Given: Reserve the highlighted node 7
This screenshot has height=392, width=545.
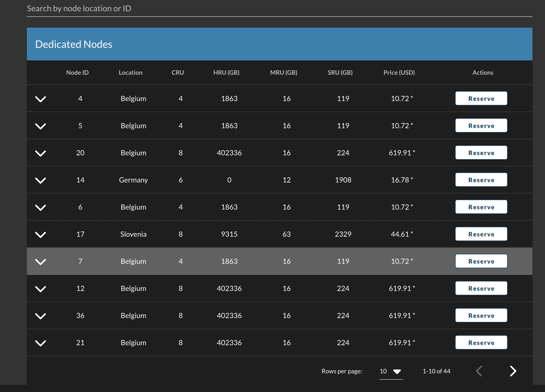Looking at the screenshot, I should click(x=481, y=261).
